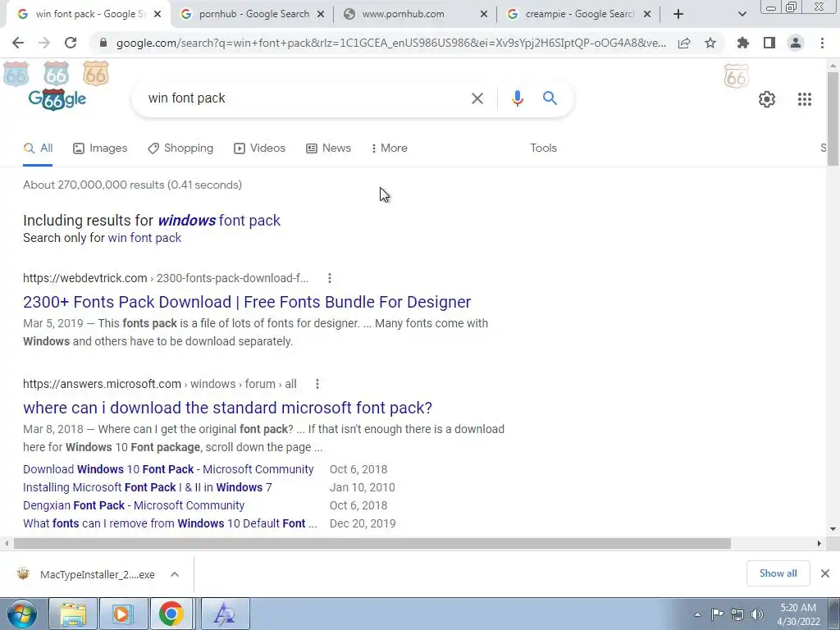Open the Action Center flag icon
The image size is (840, 630).
[x=717, y=614]
